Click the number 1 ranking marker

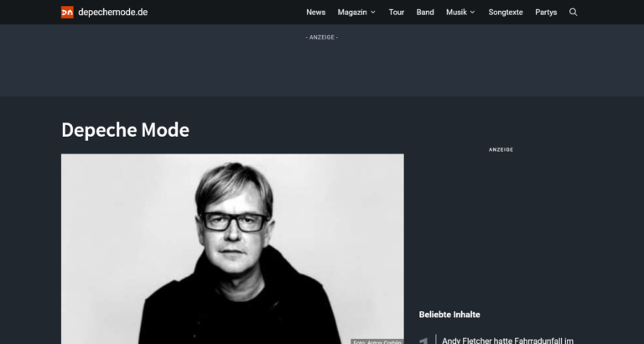[x=423, y=341]
